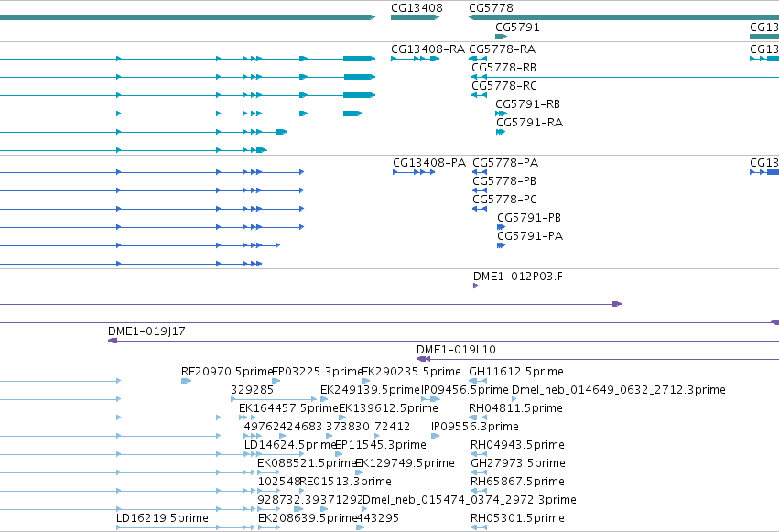
Task: Select the GH27973.5prime EST label
Action: pos(518,463)
